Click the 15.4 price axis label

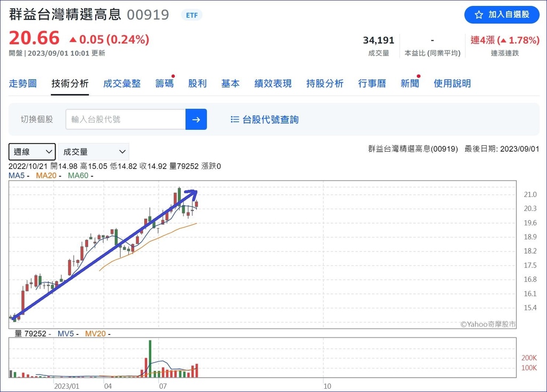(x=530, y=308)
